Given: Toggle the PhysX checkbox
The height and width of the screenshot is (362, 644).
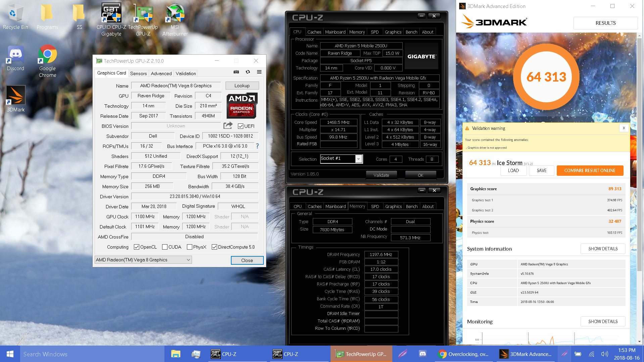Looking at the screenshot, I should [189, 247].
